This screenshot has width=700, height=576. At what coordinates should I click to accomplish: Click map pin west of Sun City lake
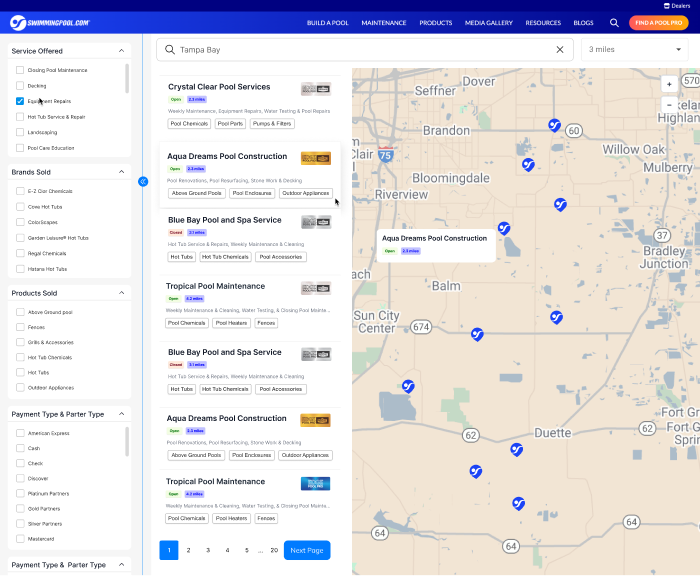pos(408,386)
